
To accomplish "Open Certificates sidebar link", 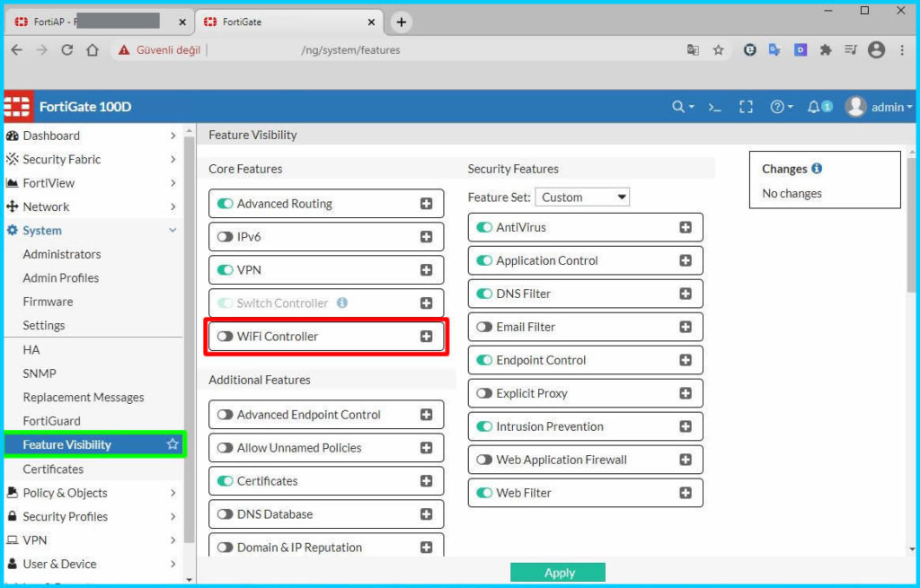I will click(x=53, y=469).
